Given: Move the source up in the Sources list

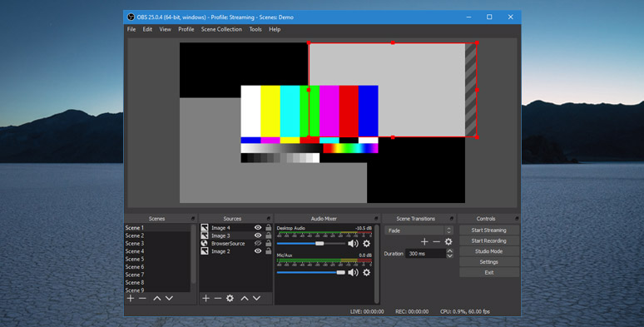Looking at the screenshot, I should pos(245,298).
